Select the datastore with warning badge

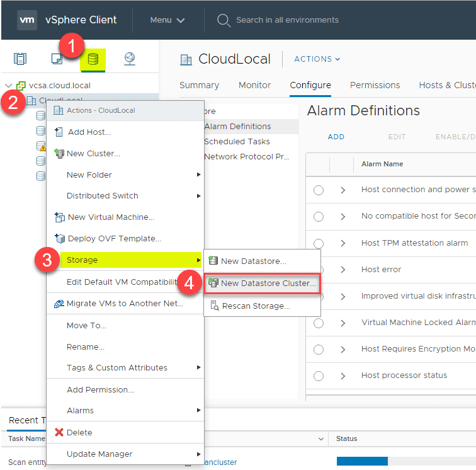coord(41,146)
